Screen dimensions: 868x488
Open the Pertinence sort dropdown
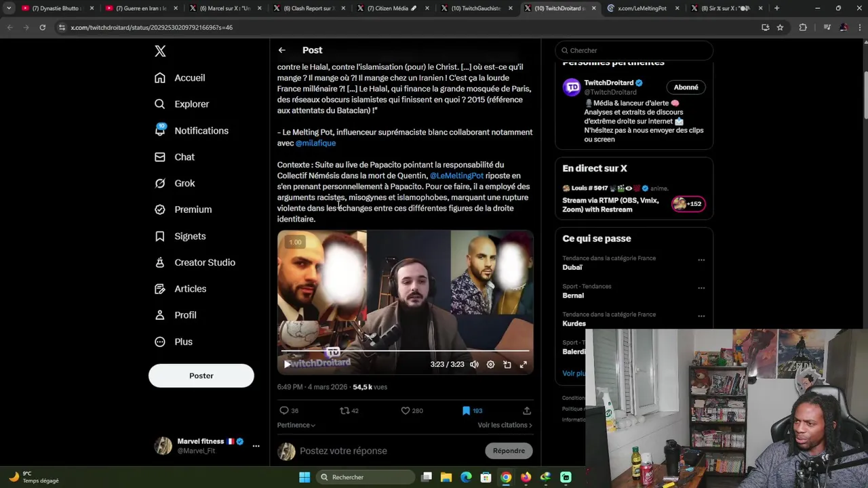tap(296, 425)
